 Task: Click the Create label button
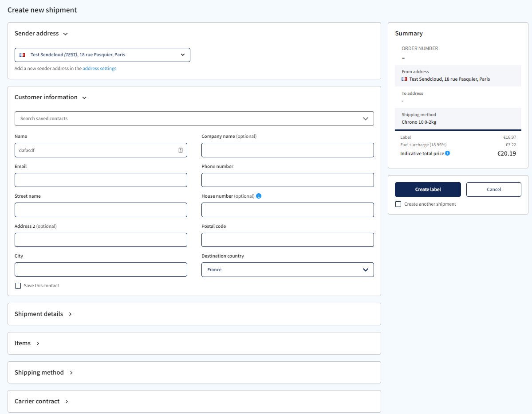click(427, 189)
